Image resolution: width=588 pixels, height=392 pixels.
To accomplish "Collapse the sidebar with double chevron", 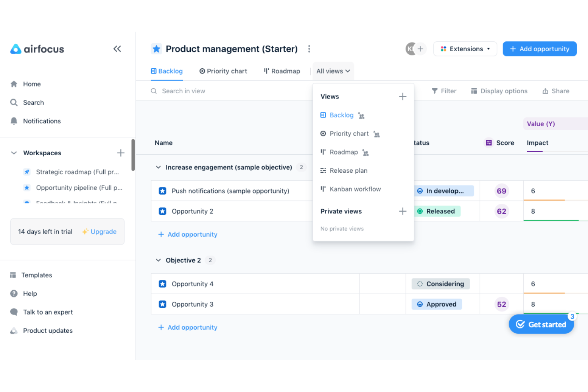I will point(117,49).
